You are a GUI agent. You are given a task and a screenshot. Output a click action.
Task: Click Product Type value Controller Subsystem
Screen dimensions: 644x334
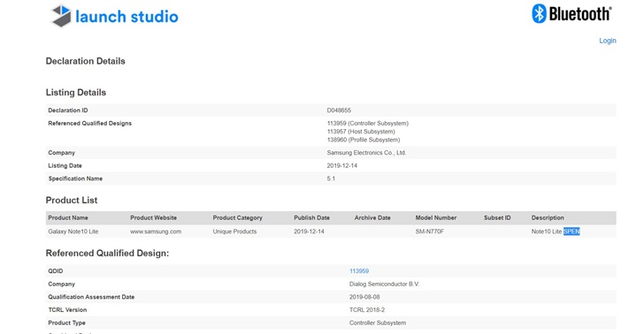[x=378, y=323]
